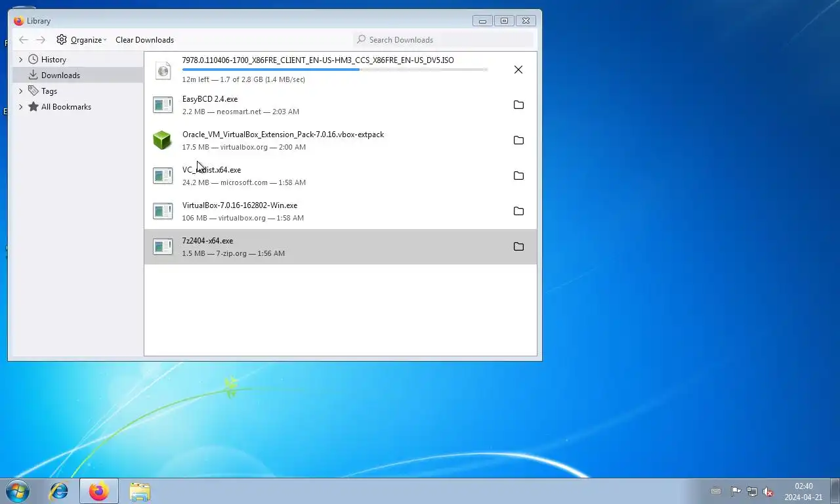Click the All Bookmarks star icon
This screenshot has width=840, height=504.
[x=33, y=107]
